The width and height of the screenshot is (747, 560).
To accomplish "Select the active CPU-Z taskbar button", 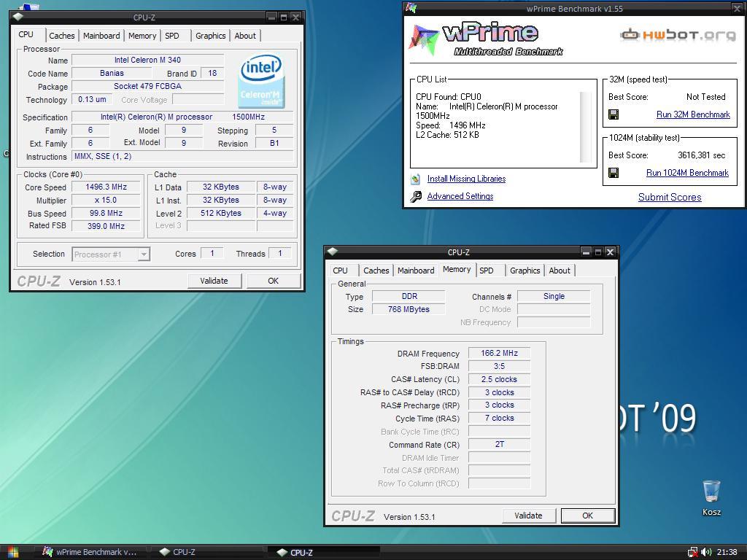I will point(324,553).
